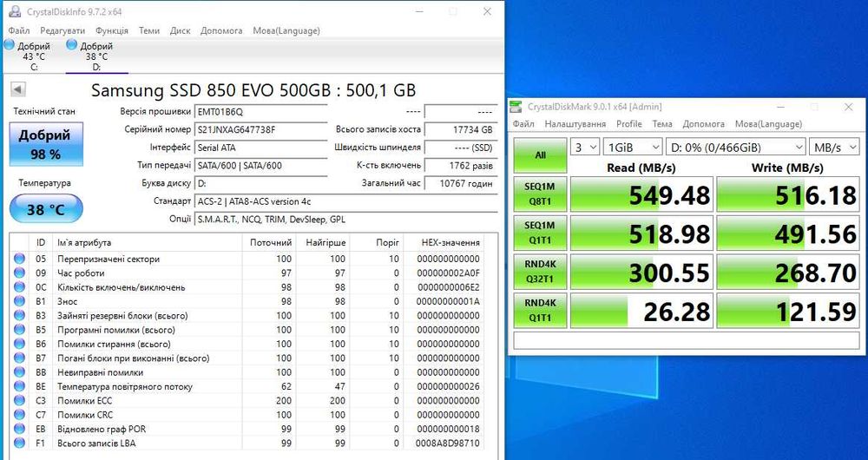The height and width of the screenshot is (460, 868).
Task: Open drive selection dropdown D: 0%
Action: (736, 148)
